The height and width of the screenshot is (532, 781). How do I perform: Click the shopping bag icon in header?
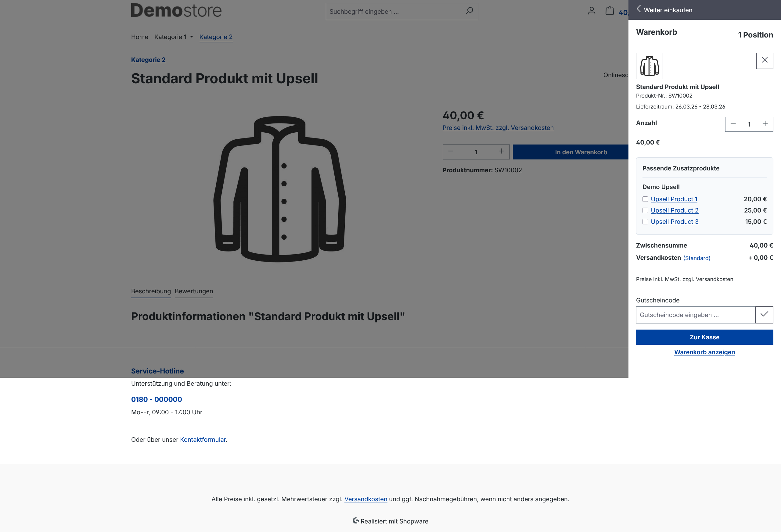tap(610, 11)
